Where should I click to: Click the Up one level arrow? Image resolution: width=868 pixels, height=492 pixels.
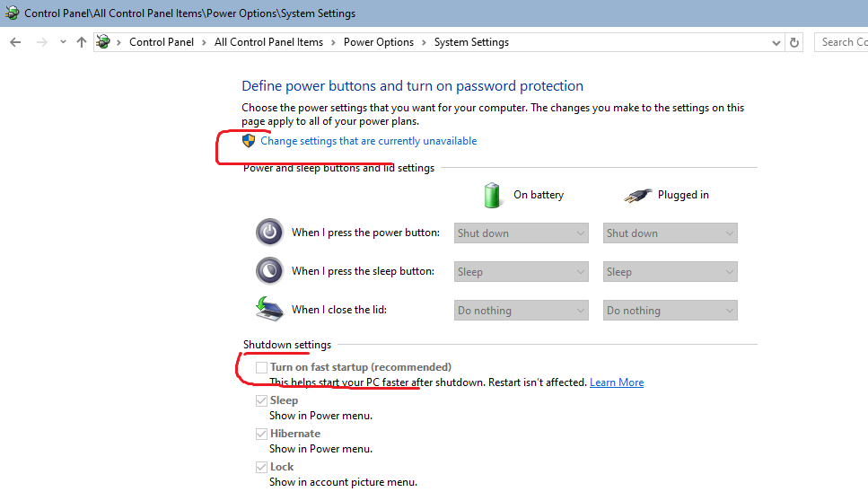tap(82, 42)
